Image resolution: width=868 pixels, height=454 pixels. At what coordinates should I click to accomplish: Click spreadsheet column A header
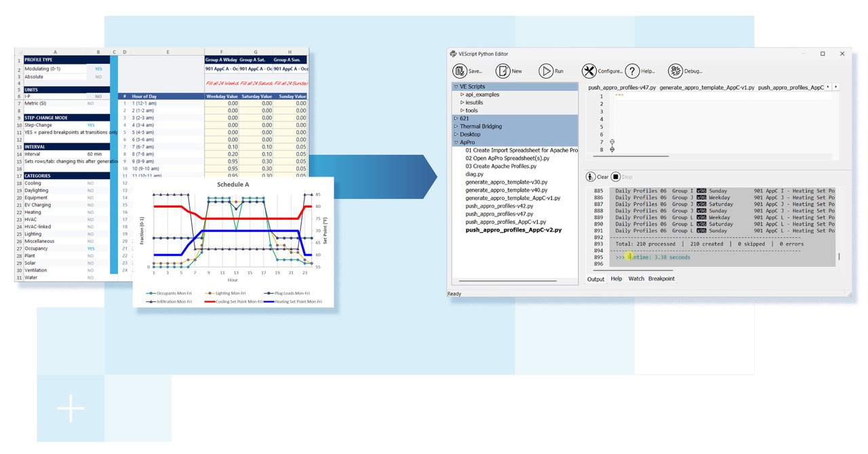click(x=55, y=52)
